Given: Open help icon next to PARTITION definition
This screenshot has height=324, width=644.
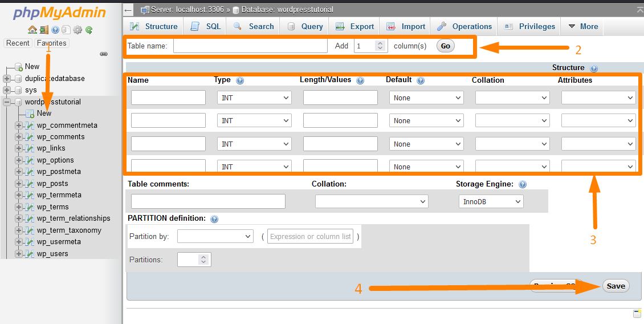Looking at the screenshot, I should [x=214, y=219].
